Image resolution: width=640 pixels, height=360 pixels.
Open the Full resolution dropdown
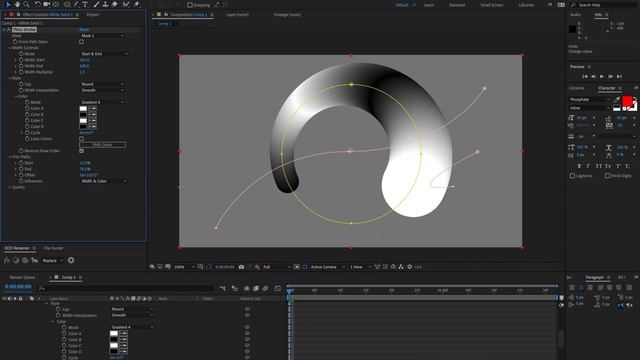(x=276, y=267)
